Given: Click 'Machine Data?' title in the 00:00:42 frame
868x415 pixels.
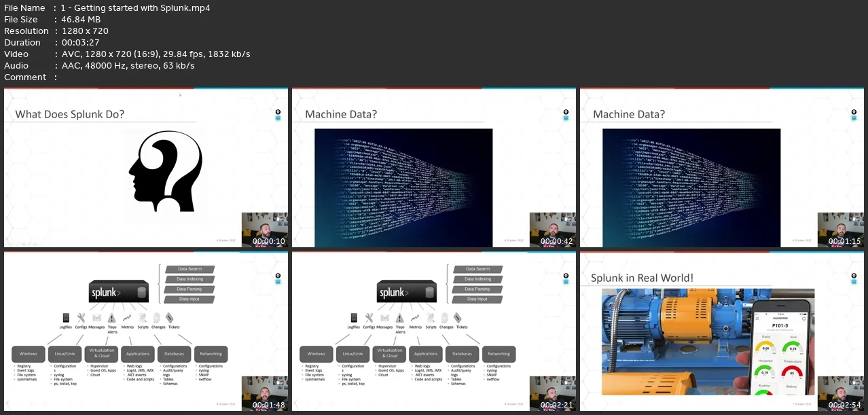Looking at the screenshot, I should (341, 115).
